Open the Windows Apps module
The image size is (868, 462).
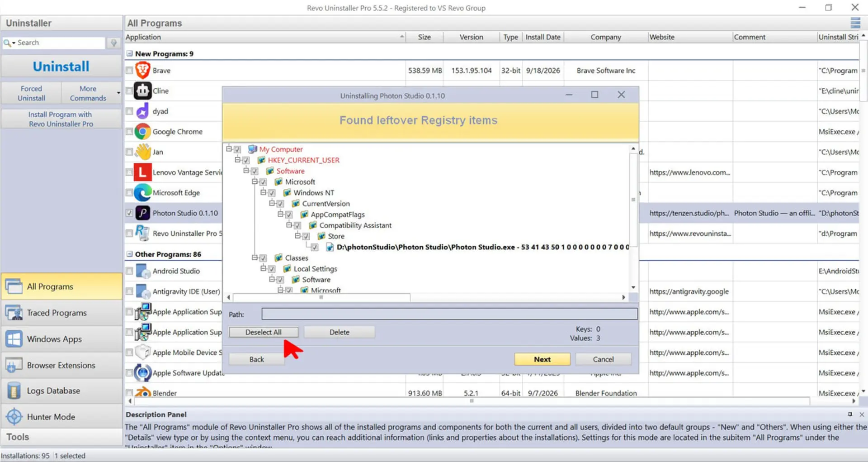point(61,339)
